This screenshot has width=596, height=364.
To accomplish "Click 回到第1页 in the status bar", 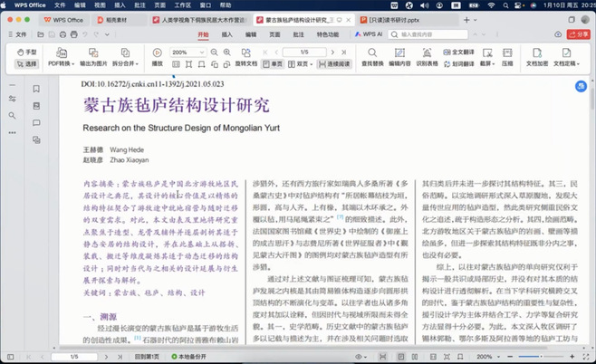I will [145, 358].
